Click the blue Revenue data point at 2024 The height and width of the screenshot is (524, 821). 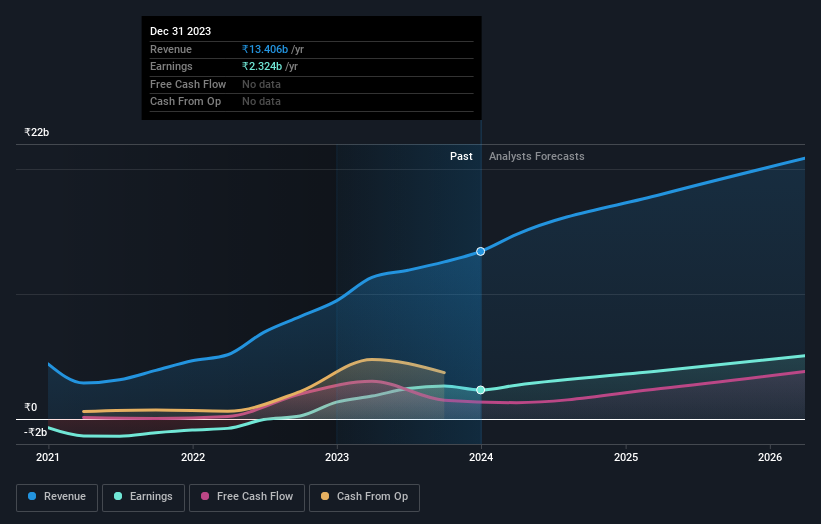tap(481, 252)
